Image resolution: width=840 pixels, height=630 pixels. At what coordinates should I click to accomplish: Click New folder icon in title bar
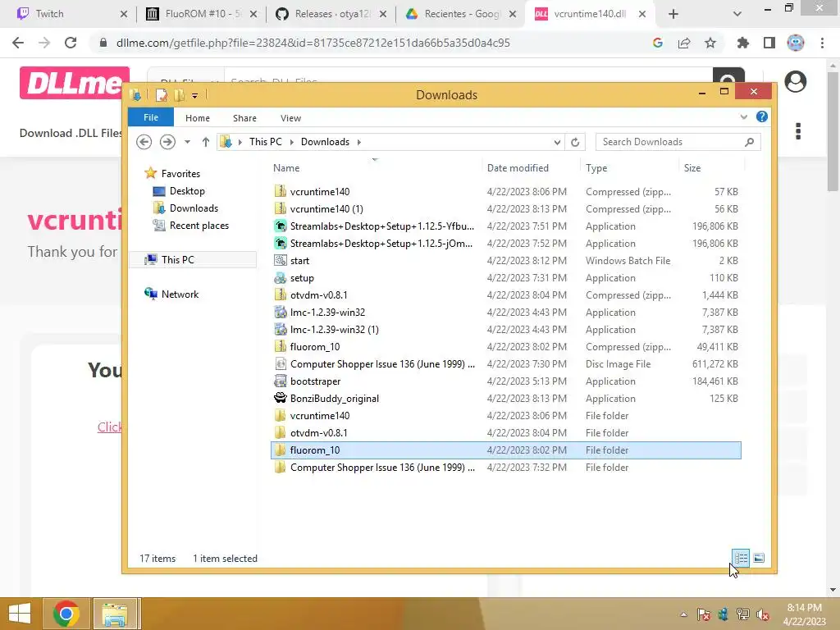[x=179, y=95]
